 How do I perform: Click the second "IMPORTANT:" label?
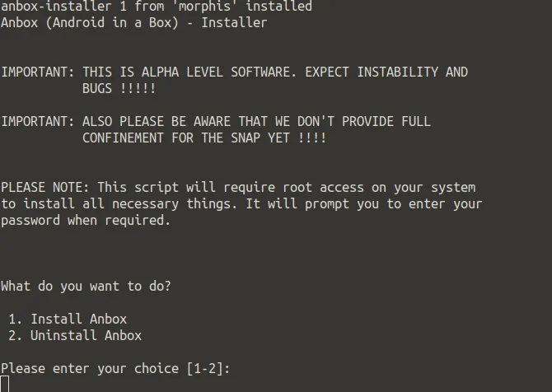pyautogui.click(x=37, y=121)
